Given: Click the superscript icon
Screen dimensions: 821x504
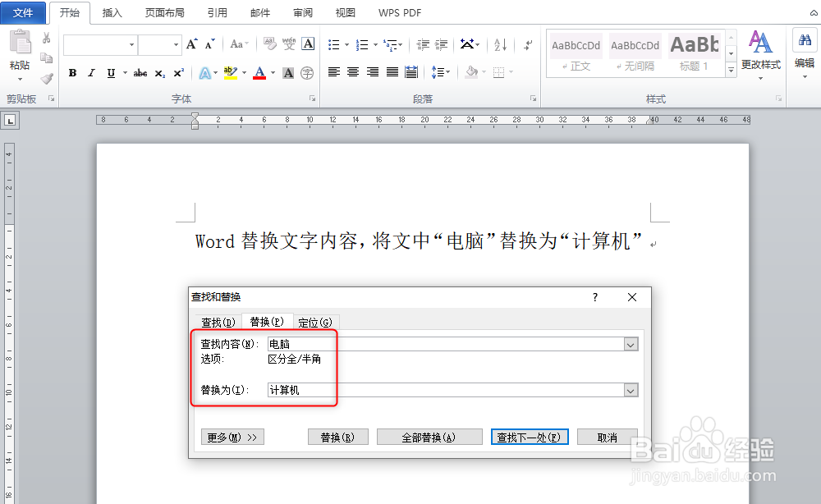Looking at the screenshot, I should click(179, 73).
